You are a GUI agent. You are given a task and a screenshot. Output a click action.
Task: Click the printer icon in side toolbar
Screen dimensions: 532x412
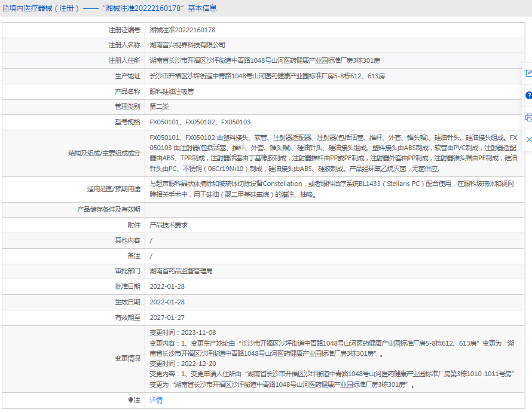point(528,117)
